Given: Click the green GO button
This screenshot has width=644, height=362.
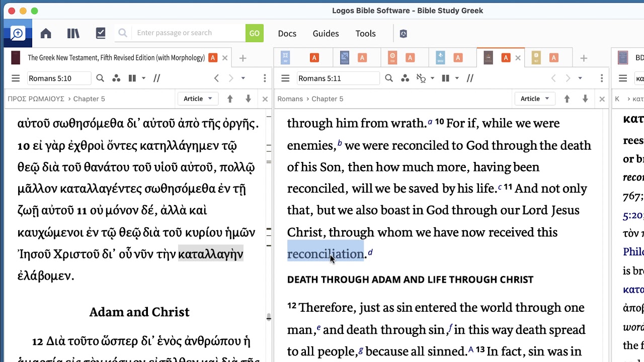Looking at the screenshot, I should coord(255,33).
